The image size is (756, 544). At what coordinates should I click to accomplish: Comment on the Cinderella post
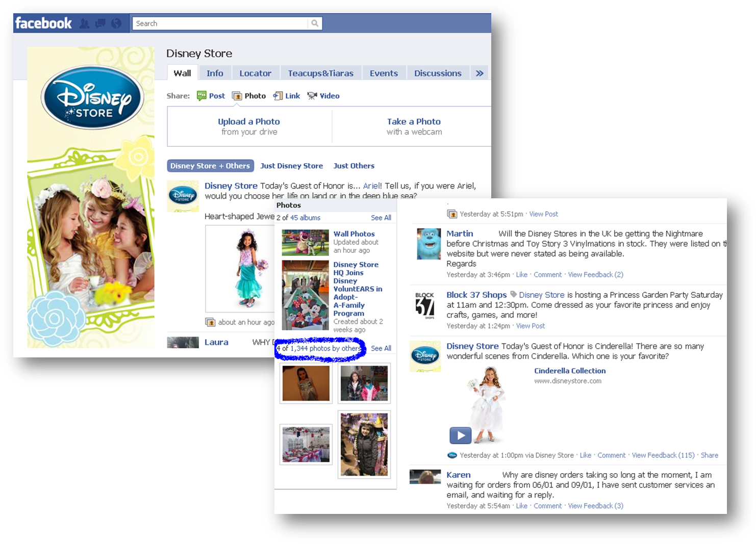[611, 455]
